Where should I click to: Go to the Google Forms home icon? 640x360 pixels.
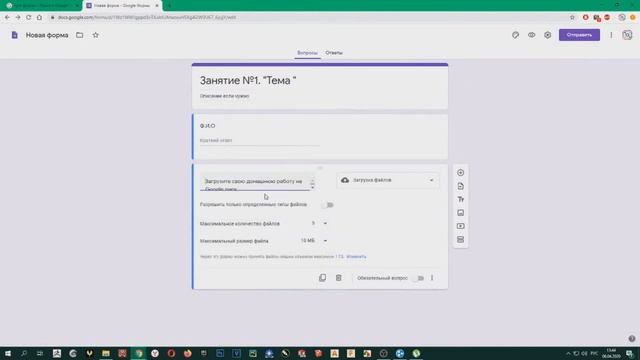[x=15, y=35]
